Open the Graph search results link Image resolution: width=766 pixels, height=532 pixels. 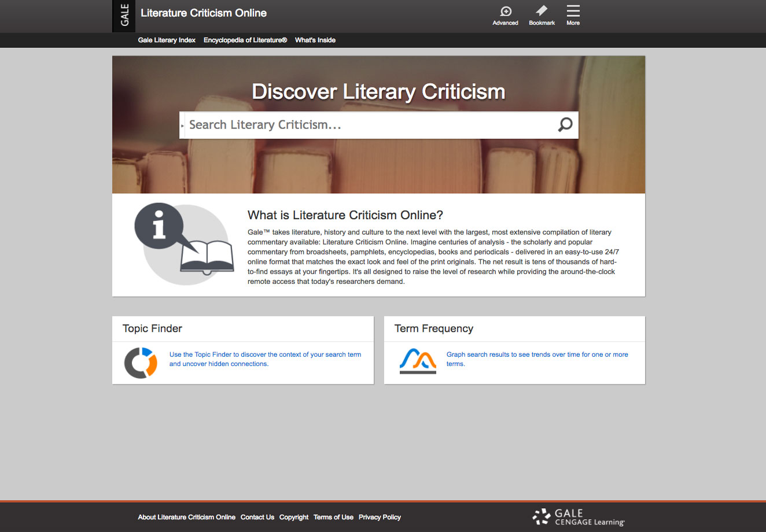[537, 359]
